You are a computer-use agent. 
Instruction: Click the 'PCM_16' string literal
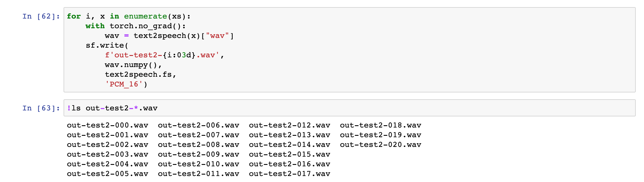[124, 84]
